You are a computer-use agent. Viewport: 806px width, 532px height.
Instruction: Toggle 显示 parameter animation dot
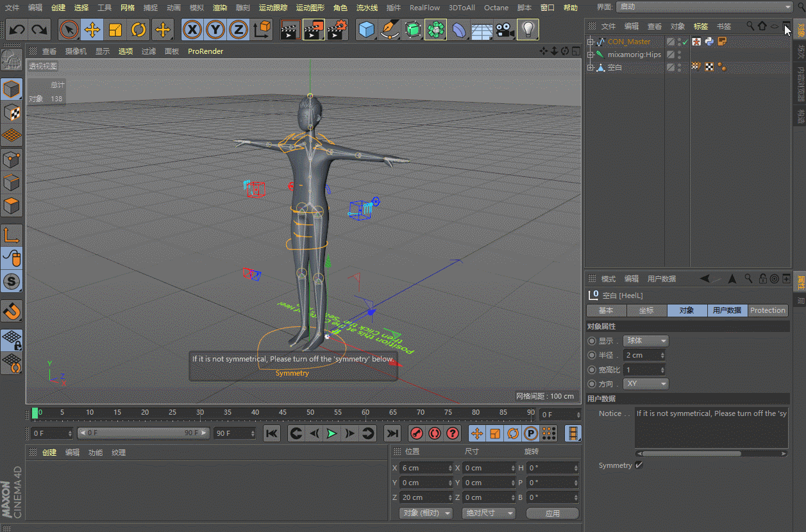(x=591, y=341)
